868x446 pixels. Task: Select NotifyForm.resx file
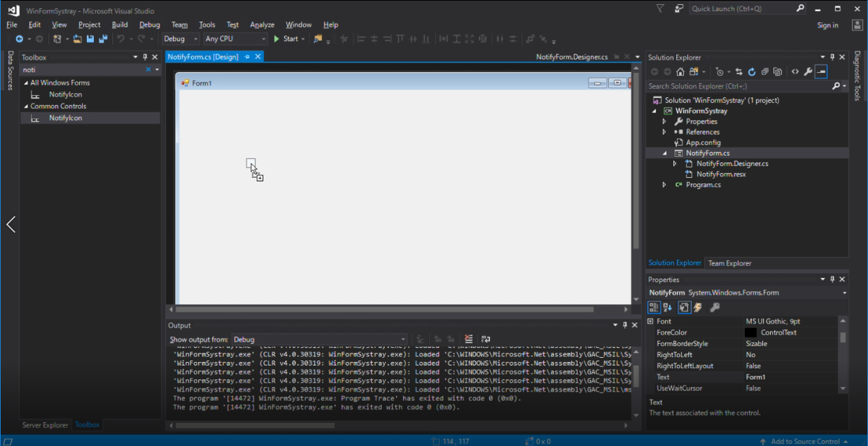(721, 174)
